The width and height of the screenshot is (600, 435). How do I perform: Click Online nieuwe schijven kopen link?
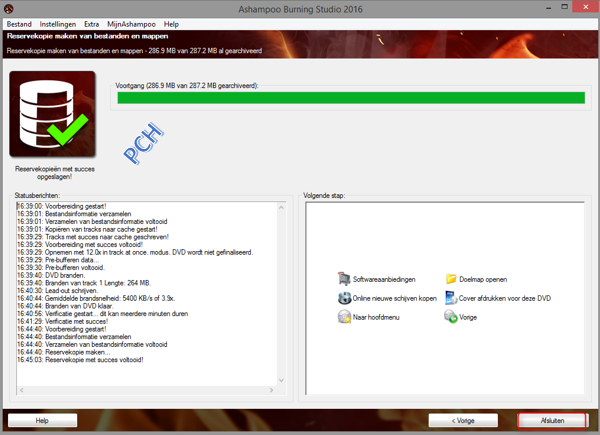coord(395,298)
